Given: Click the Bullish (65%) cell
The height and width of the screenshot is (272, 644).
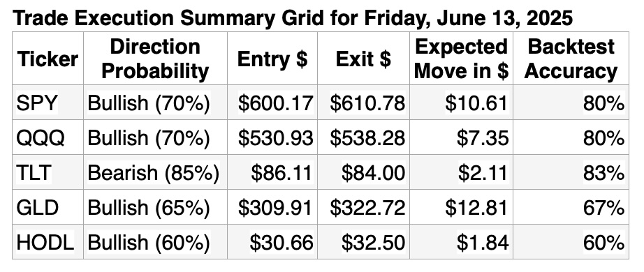Looking at the screenshot, I should [155, 207].
